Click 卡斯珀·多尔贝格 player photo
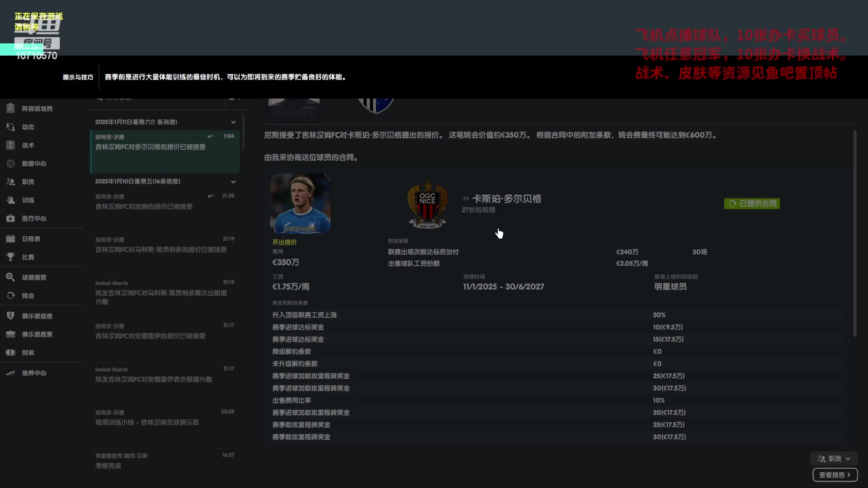The width and height of the screenshot is (868, 488). (x=300, y=204)
